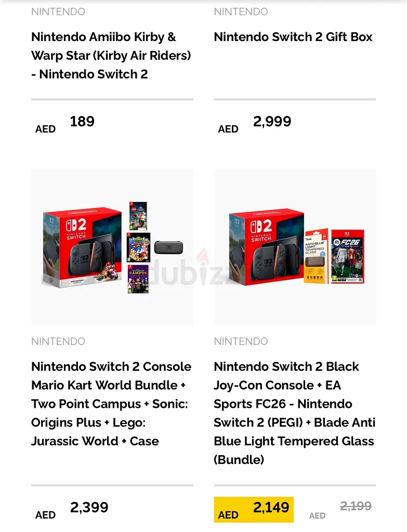Click NINTENDO brand above the Amiibo Kirby title
Image resolution: width=407 pixels, height=532 pixels.
point(58,11)
